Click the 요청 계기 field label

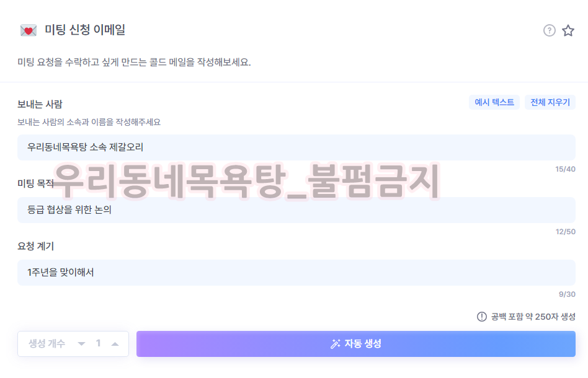click(35, 246)
